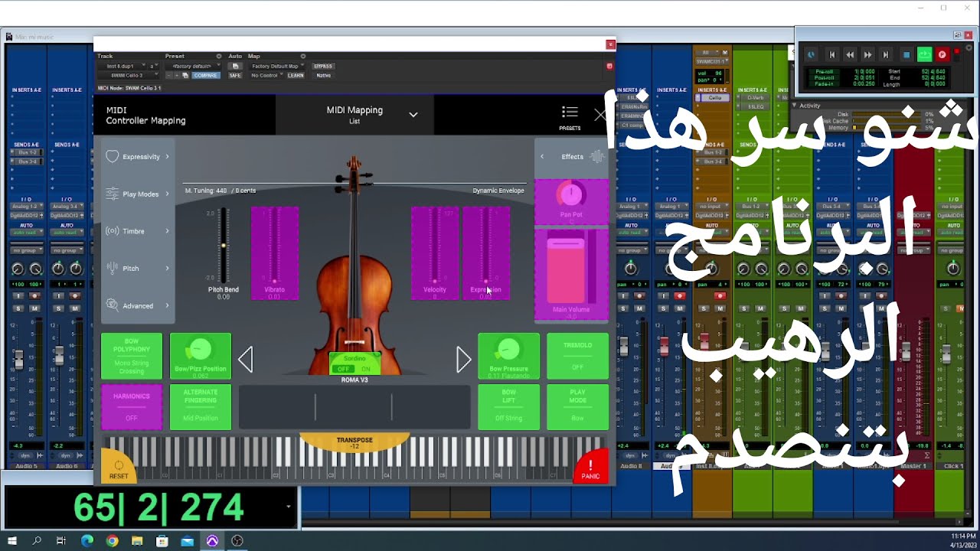Toggle the plug-in BYPASS button

tap(323, 66)
